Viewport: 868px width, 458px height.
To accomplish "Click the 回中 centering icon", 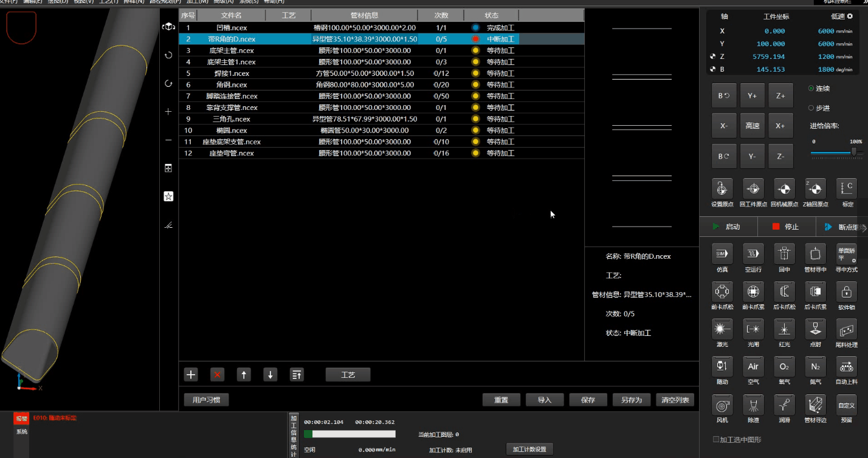I will click(x=784, y=253).
